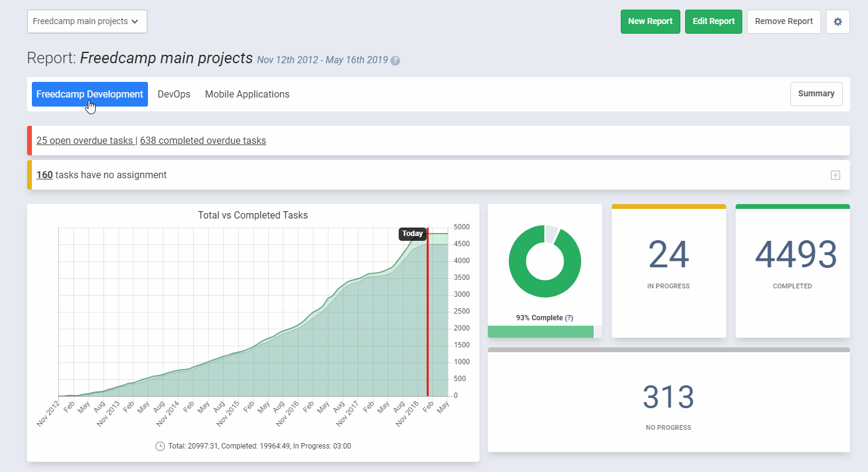Click the Remove Report button
The width and height of the screenshot is (868, 472).
pos(784,22)
